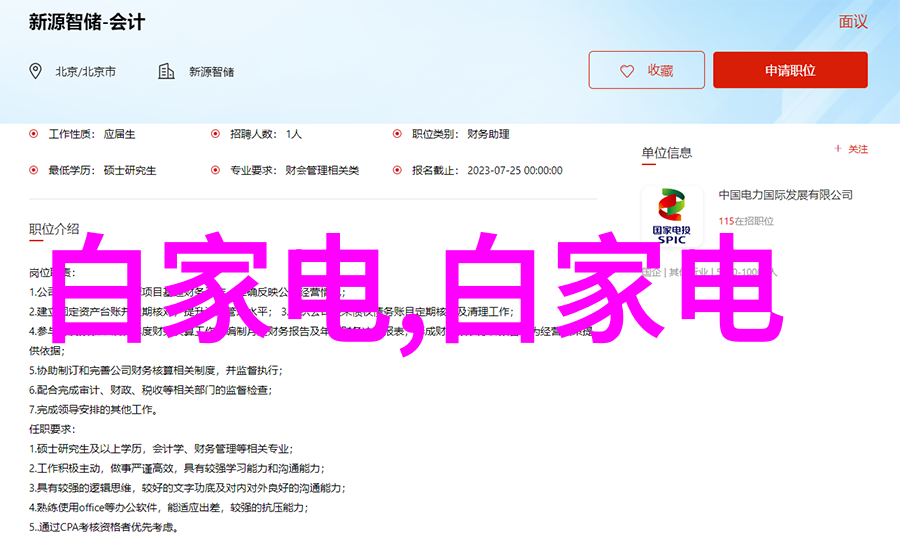Click the plus icon beside 关注

pyautogui.click(x=838, y=149)
